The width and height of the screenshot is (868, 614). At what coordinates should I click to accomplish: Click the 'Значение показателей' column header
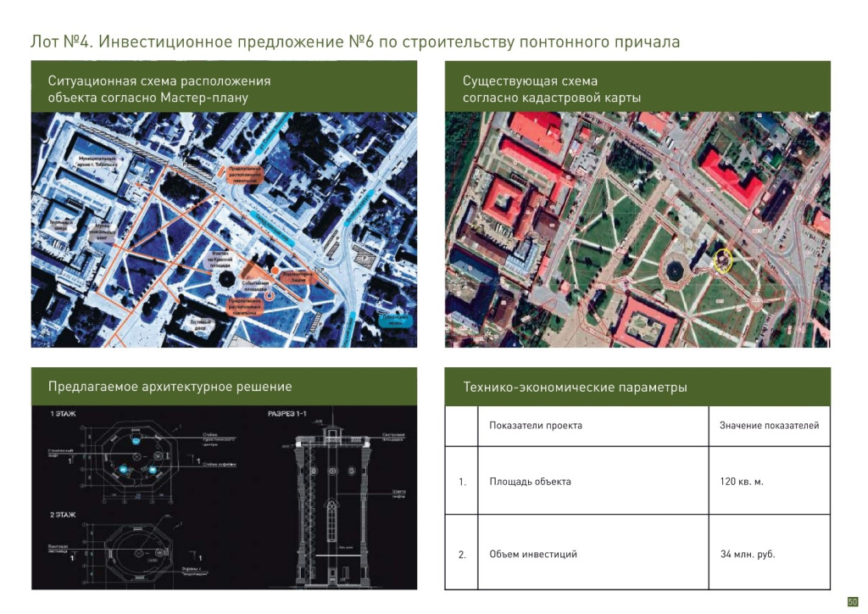coord(770,426)
